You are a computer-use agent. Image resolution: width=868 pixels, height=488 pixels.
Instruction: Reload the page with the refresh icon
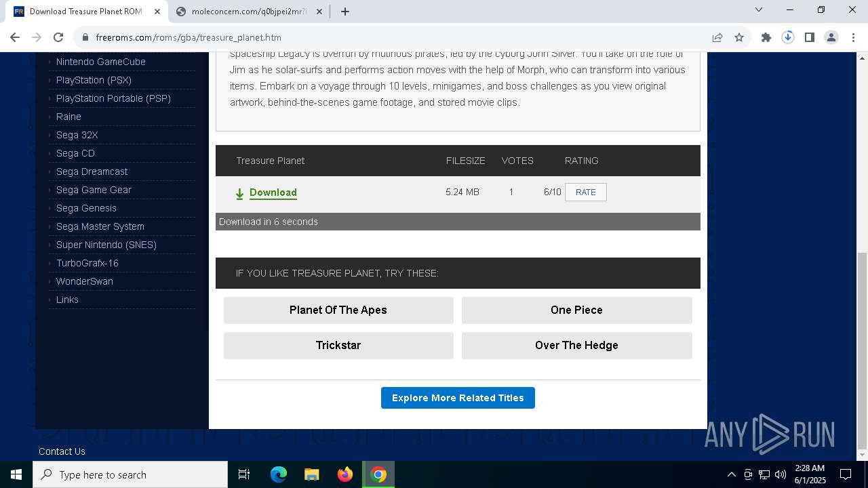(58, 37)
